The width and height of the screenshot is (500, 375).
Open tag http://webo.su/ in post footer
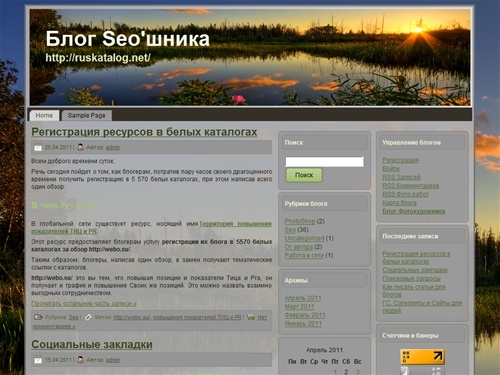pyautogui.click(x=132, y=317)
